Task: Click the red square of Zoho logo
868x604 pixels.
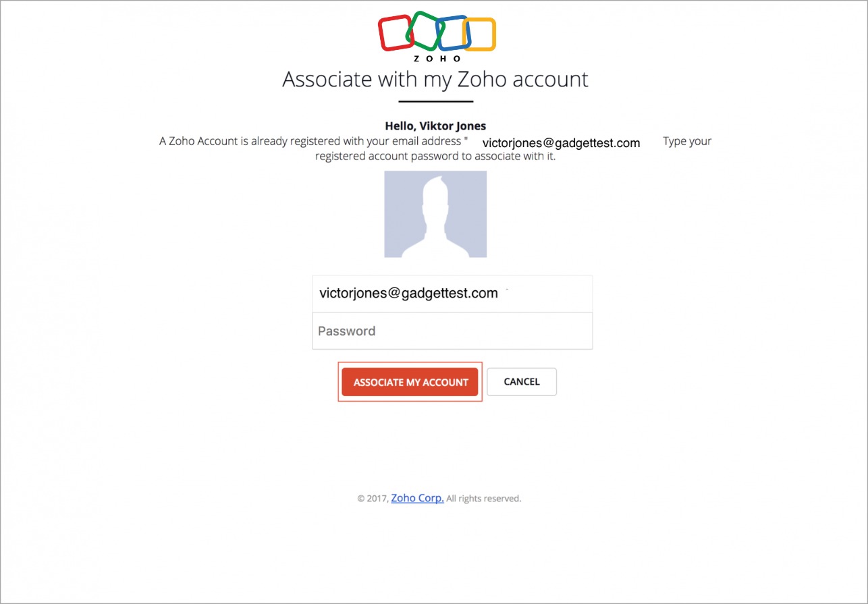Action: (396, 33)
